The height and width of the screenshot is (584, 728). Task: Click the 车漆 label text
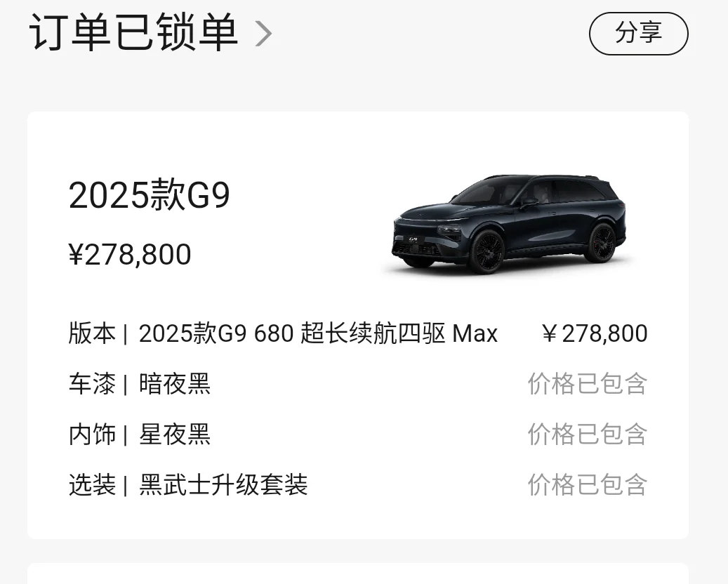click(92, 384)
